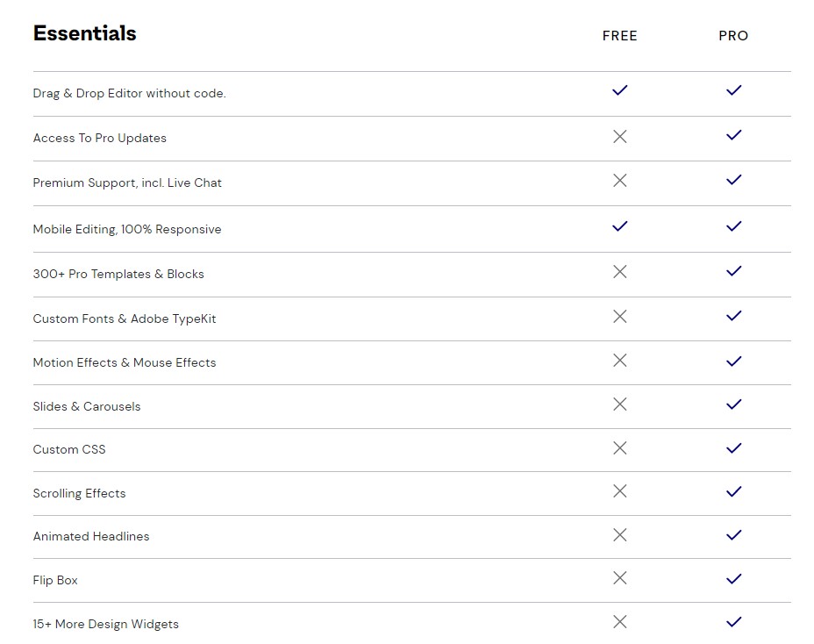Click the Pro checkmark for Premium Support row

coord(733,180)
